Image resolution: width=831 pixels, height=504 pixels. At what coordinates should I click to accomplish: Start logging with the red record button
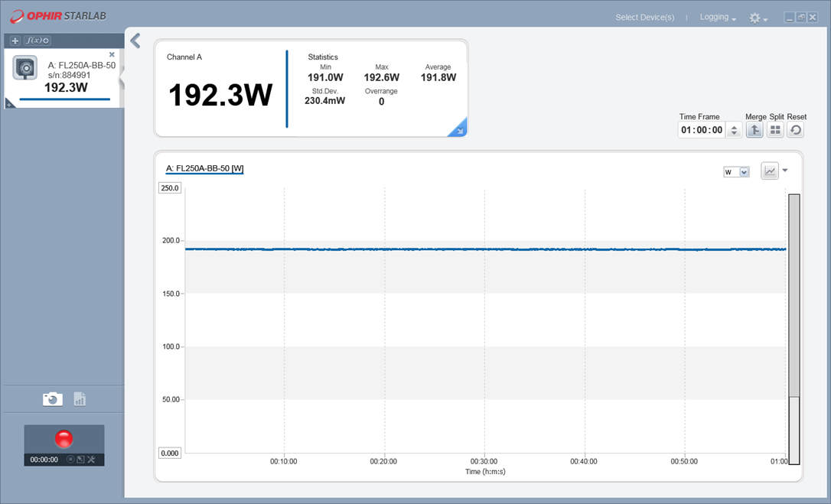pyautogui.click(x=64, y=439)
